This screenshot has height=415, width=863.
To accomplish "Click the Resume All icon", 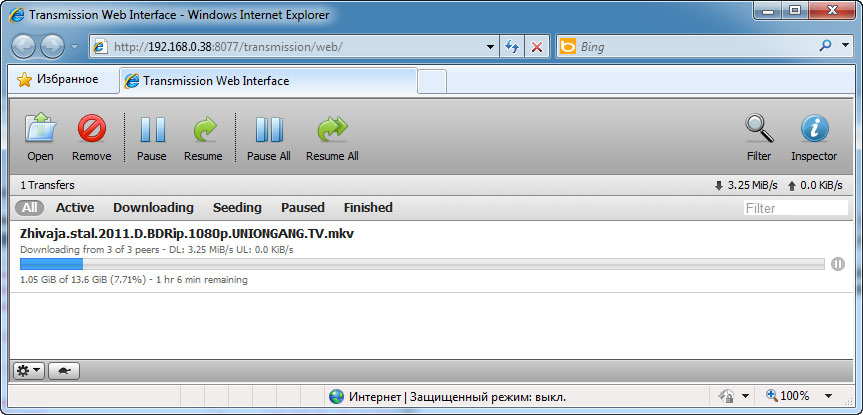I will click(x=332, y=129).
